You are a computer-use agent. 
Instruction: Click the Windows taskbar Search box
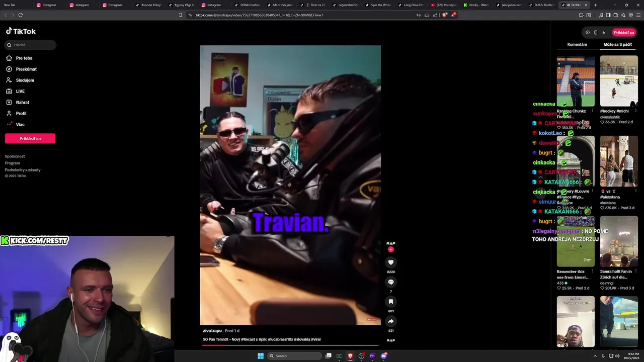(295, 356)
